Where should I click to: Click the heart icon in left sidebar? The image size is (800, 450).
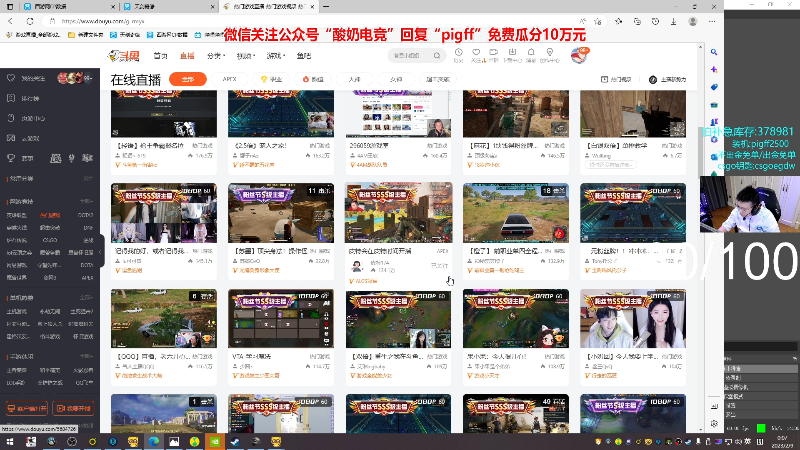click(x=11, y=78)
